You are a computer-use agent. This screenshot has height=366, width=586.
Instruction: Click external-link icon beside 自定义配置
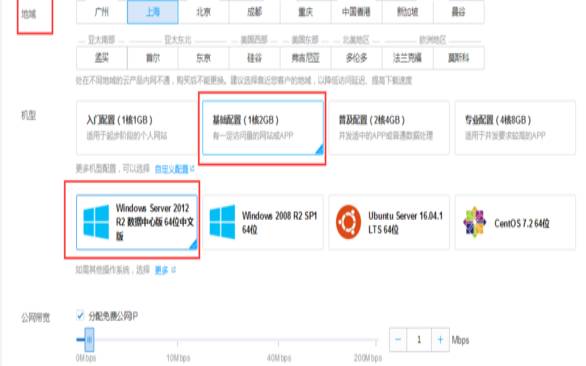tap(192, 169)
